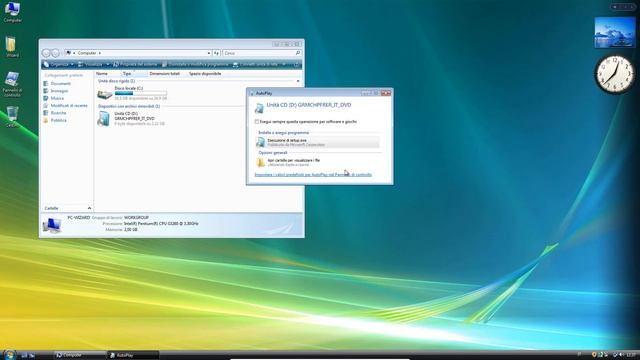Select Dispositivi con archivi rimovibili group header
The width and height of the screenshot is (640, 360).
coord(129,106)
